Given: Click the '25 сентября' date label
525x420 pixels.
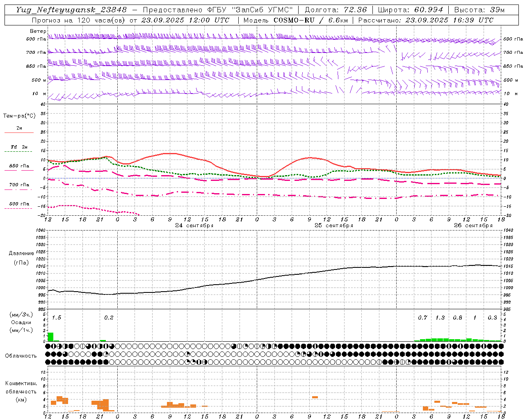Looking at the screenshot, I should (x=334, y=226).
